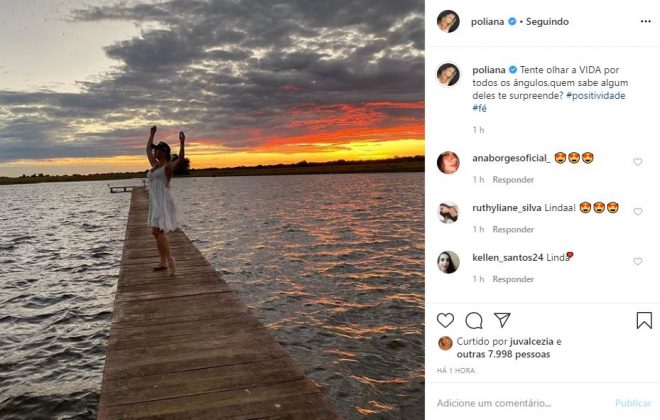Click kellen_santos24 avatar

tap(448, 262)
